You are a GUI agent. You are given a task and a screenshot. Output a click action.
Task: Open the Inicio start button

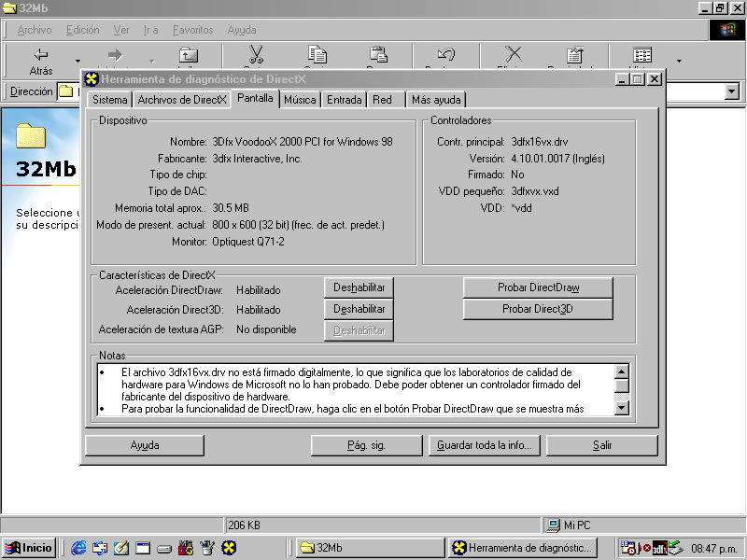pyautogui.click(x=29, y=548)
